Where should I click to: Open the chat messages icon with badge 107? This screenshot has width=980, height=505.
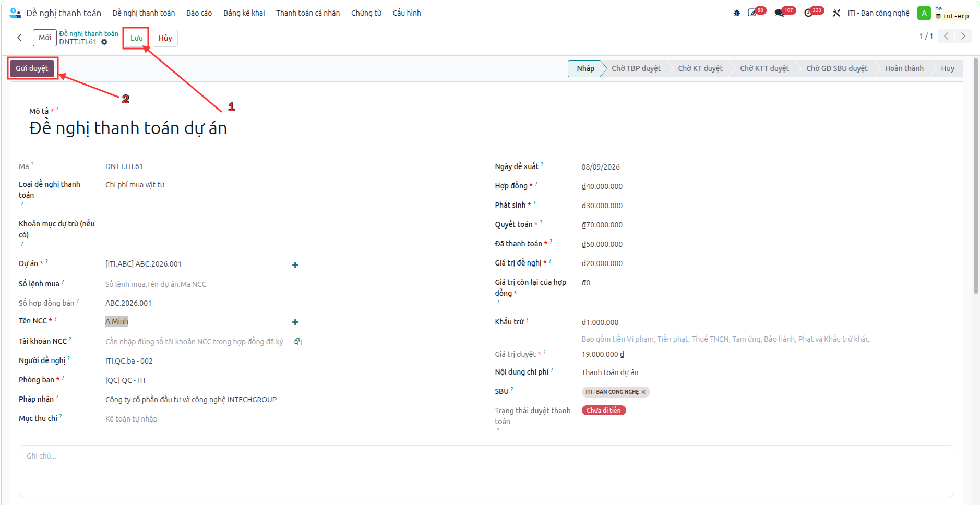click(x=780, y=13)
